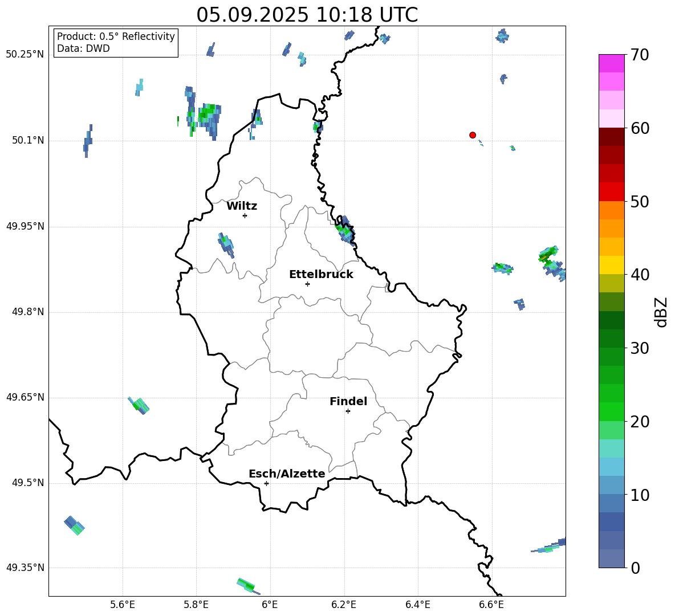Viewport: 675px width, 616px height.
Task: Click the Esch/Alzette station cross marker
Action: click(266, 483)
